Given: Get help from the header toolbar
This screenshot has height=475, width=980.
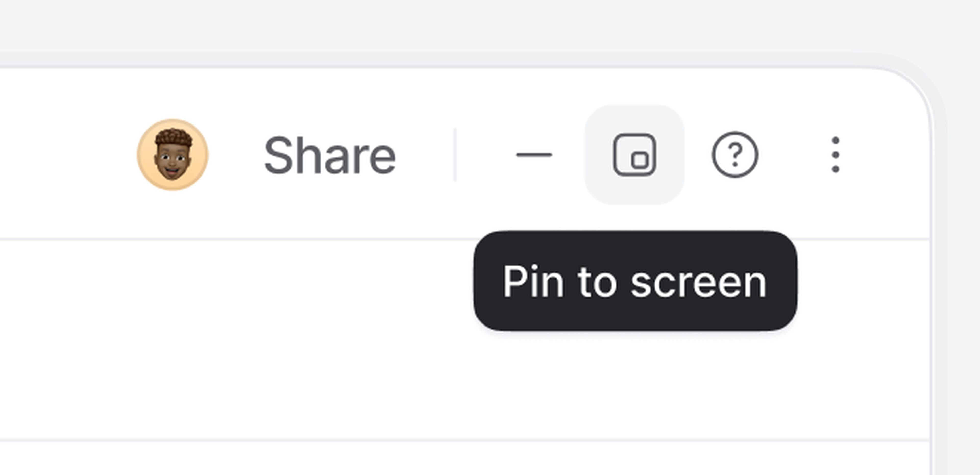Looking at the screenshot, I should (735, 155).
